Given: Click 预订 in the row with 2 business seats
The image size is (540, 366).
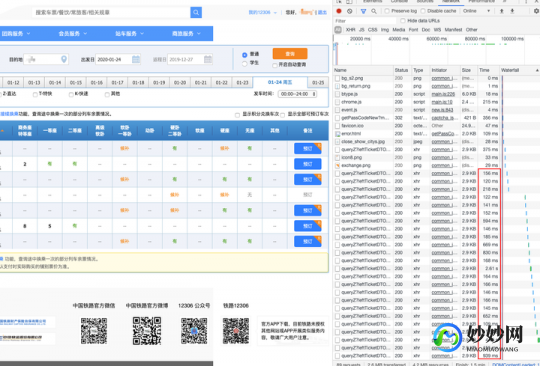Looking at the screenshot, I should pyautogui.click(x=308, y=164).
